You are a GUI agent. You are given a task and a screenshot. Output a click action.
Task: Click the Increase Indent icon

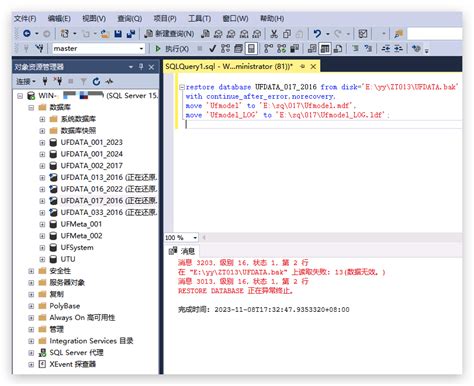tap(398, 49)
